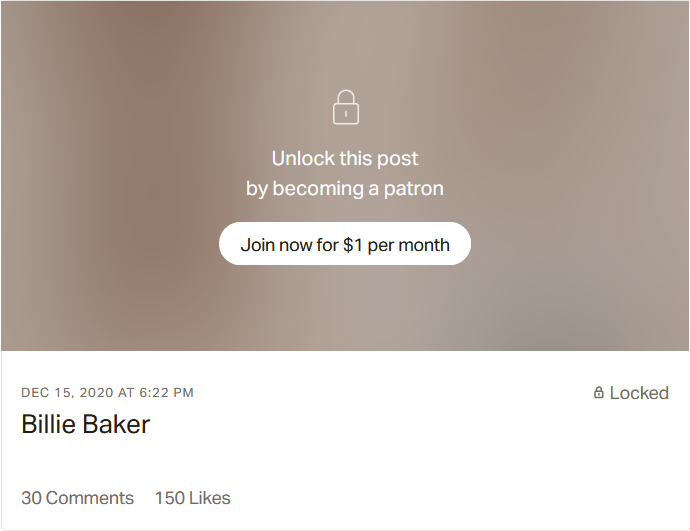Click "per month" in the join button
This screenshot has height=531, width=690.
409,244
